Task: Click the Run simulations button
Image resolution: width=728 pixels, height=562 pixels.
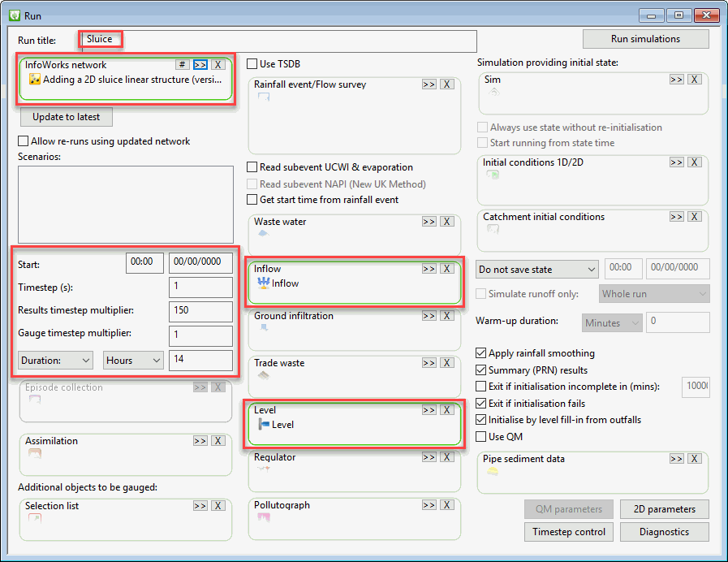Action: pos(646,39)
